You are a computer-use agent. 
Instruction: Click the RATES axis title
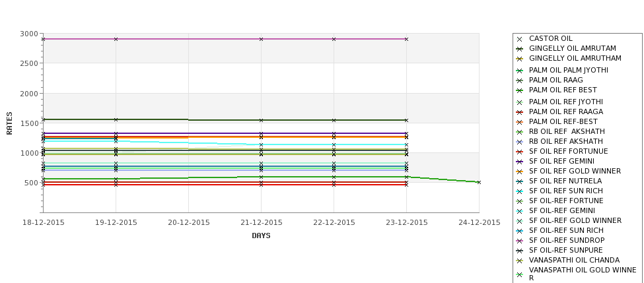[9, 123]
